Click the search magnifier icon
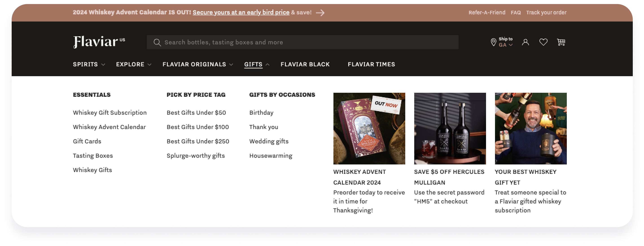 (157, 42)
